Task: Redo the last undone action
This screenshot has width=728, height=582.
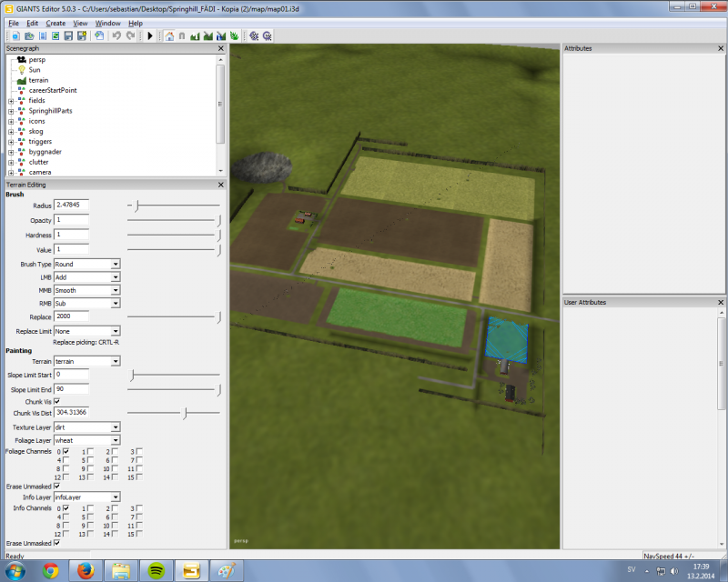Action: (x=130, y=35)
